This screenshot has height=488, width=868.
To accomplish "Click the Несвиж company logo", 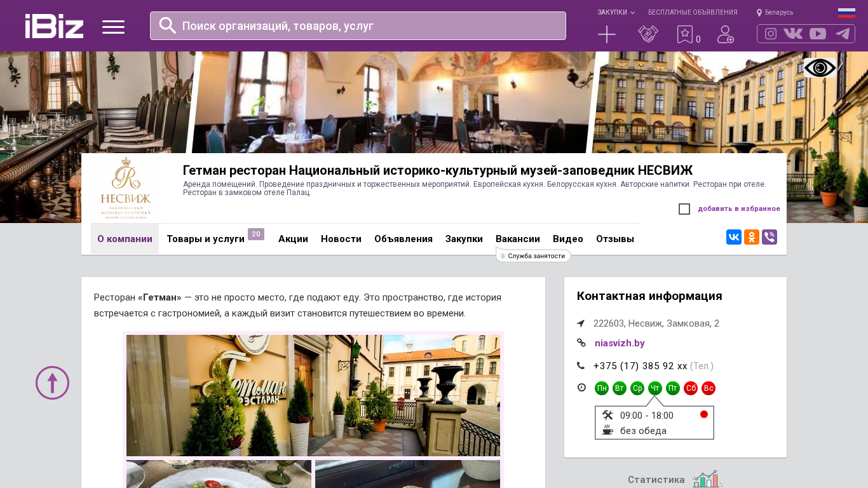I will 126,188.
